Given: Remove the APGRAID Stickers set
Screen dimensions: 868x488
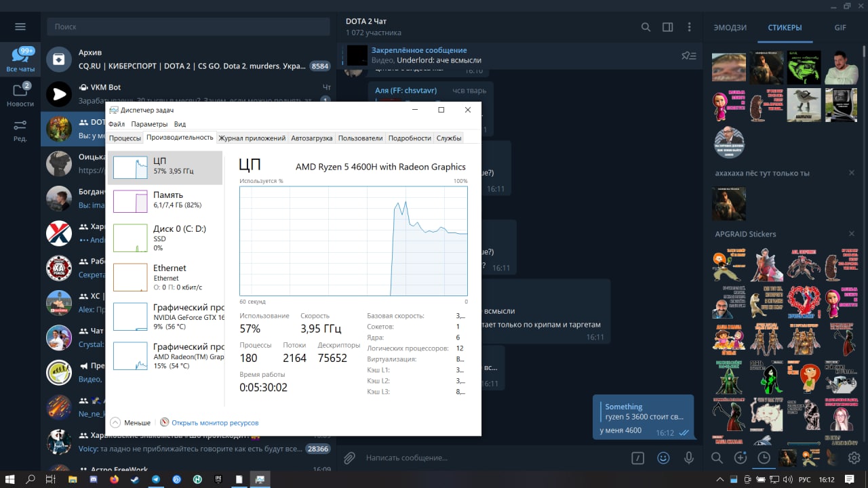Looking at the screenshot, I should click(x=852, y=234).
